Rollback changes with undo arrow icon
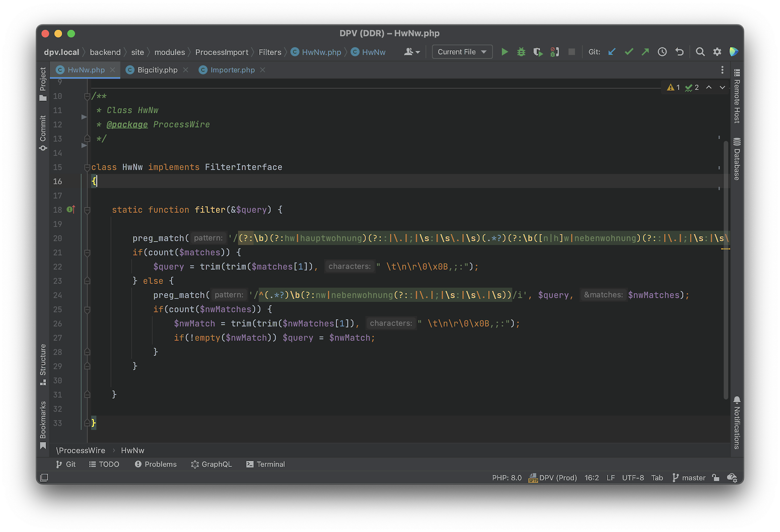The image size is (780, 532). [x=679, y=52]
